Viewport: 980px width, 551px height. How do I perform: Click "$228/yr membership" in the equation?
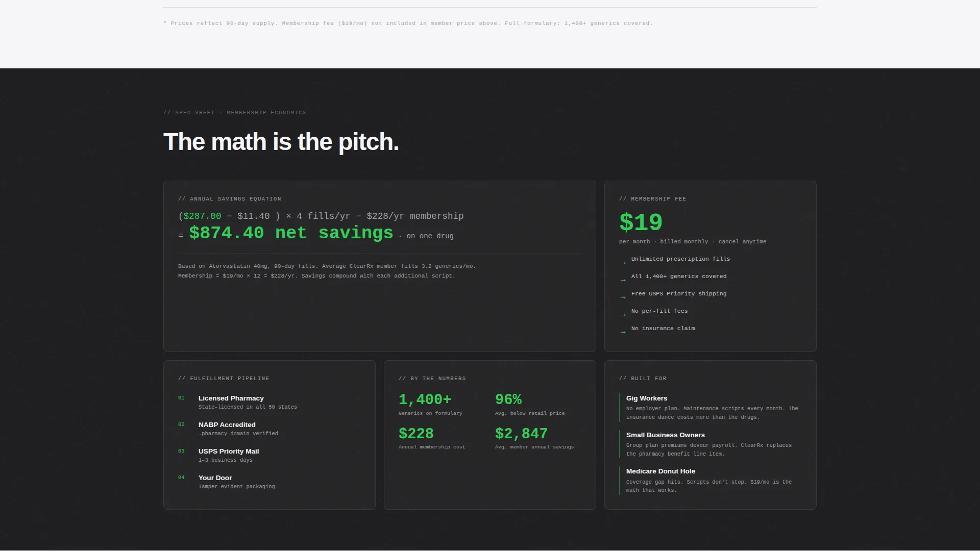point(415,216)
